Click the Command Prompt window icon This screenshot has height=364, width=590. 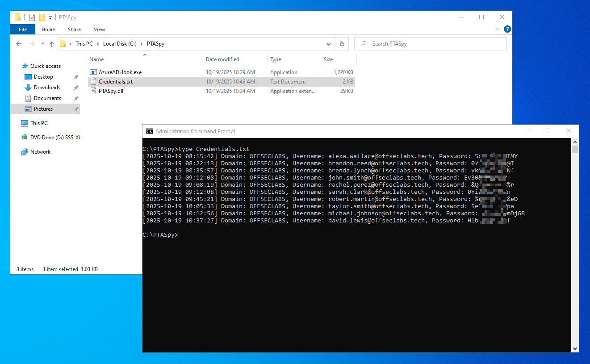[x=150, y=131]
